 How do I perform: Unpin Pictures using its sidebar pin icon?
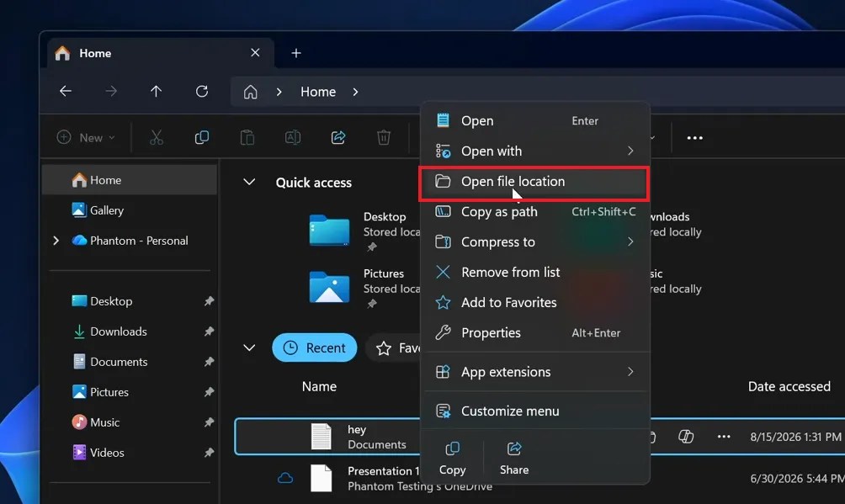coord(209,392)
